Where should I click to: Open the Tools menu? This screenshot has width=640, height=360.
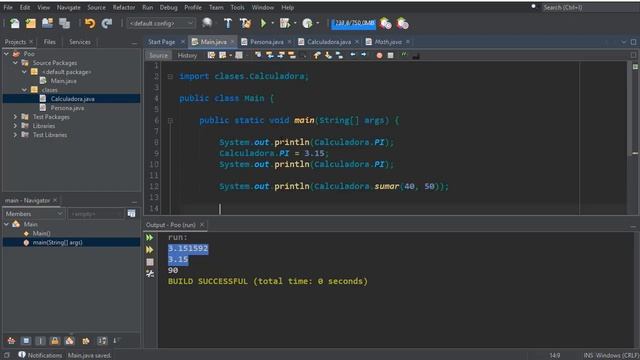(237, 7)
